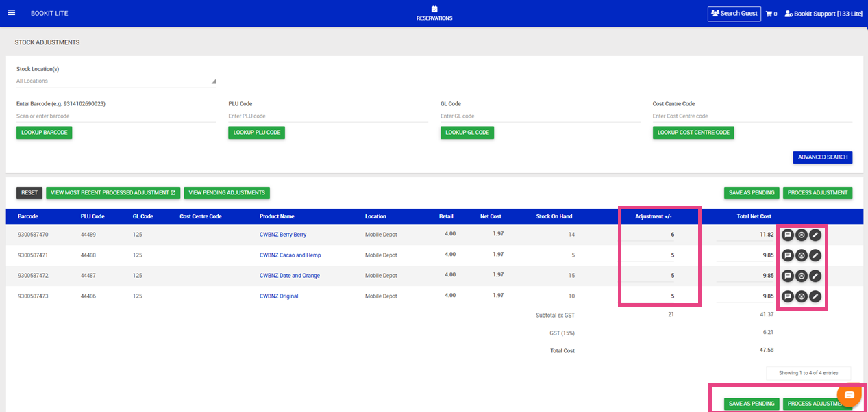Click Showing 1 to 4 of 4 entries
The width and height of the screenshot is (868, 412).
(808, 373)
